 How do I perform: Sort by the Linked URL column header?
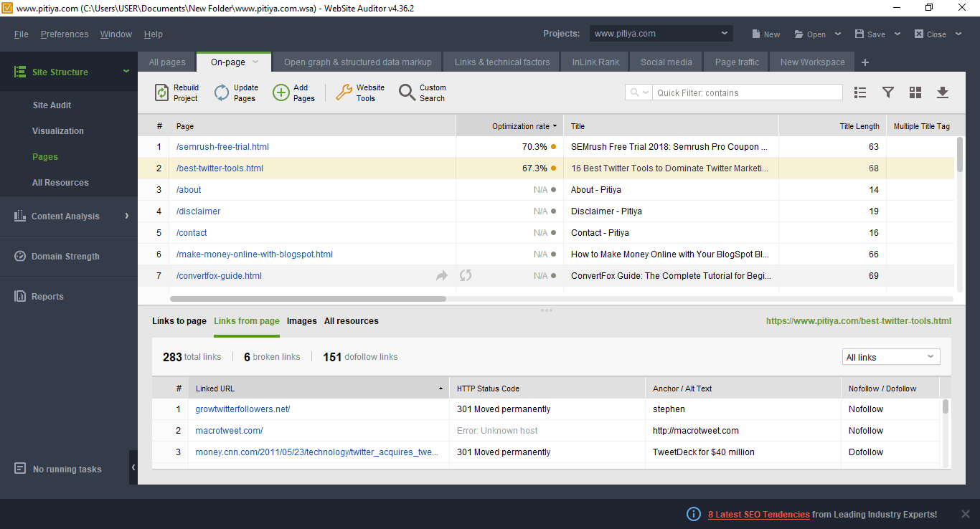pos(319,389)
